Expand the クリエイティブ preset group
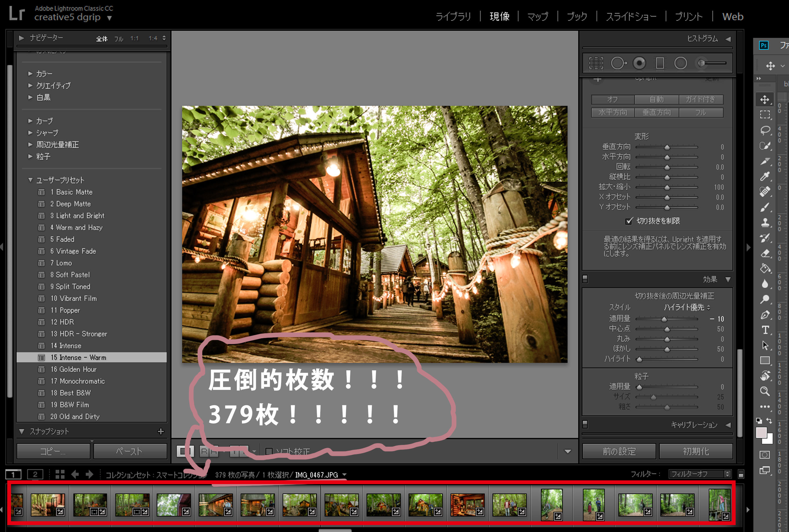Image resolution: width=789 pixels, height=532 pixels. pos(30,86)
